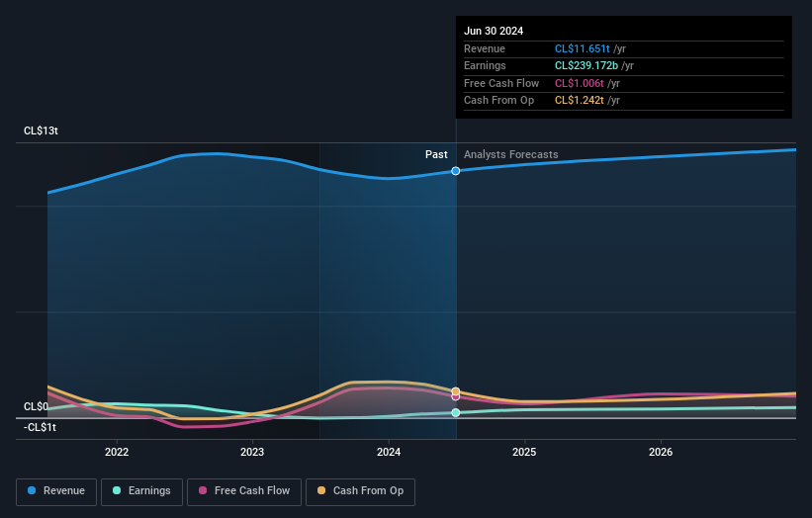The image size is (812, 518).
Task: Click the Revenue row label in tooltip
Action: [485, 48]
